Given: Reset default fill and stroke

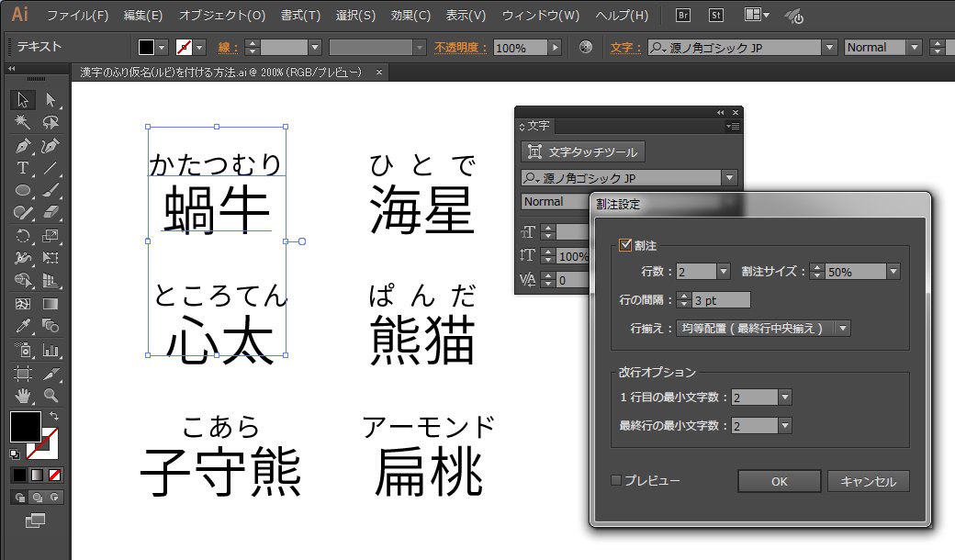Looking at the screenshot, I should (15, 454).
